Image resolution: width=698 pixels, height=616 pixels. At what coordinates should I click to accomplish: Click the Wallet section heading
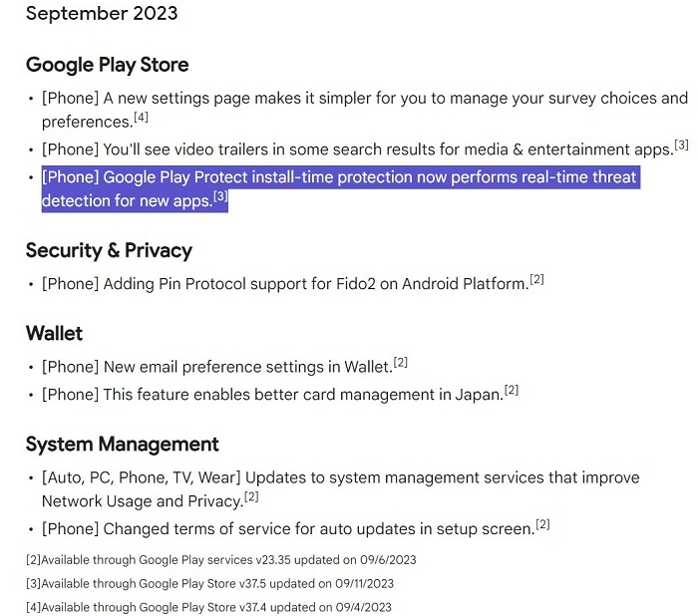(x=54, y=333)
